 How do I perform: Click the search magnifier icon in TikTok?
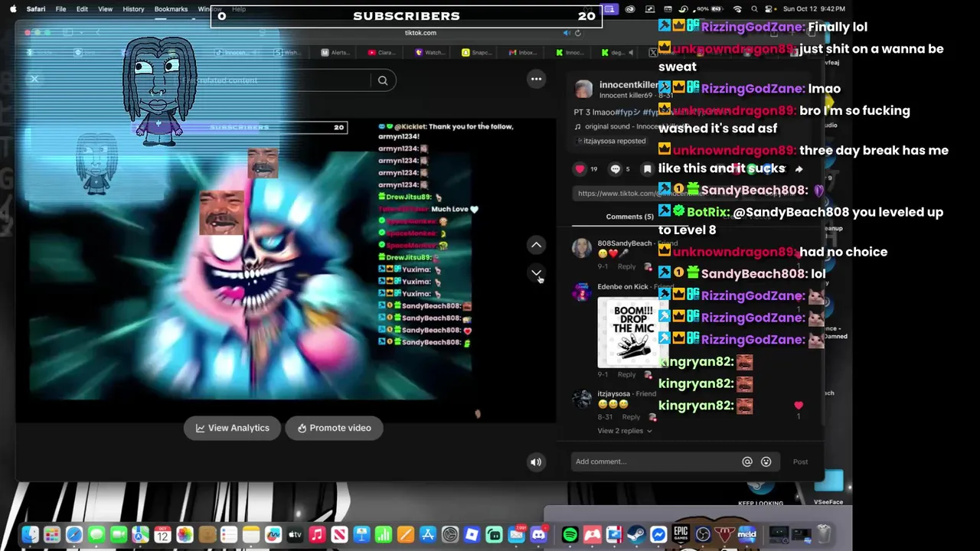click(x=383, y=80)
